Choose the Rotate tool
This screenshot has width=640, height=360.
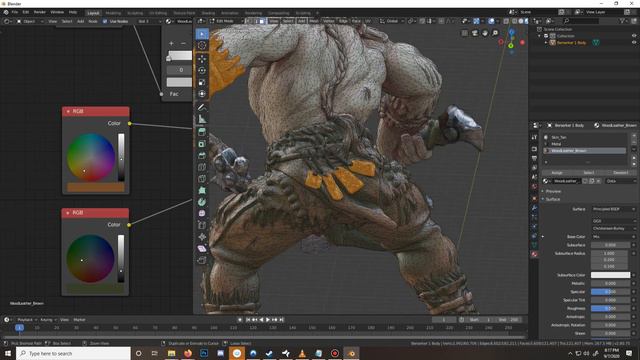click(x=202, y=71)
